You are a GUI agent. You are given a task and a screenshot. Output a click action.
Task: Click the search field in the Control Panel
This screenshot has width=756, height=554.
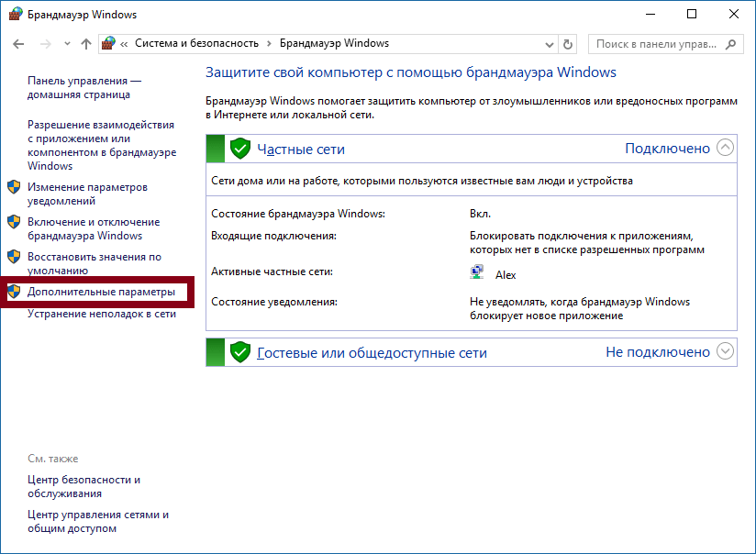666,44
